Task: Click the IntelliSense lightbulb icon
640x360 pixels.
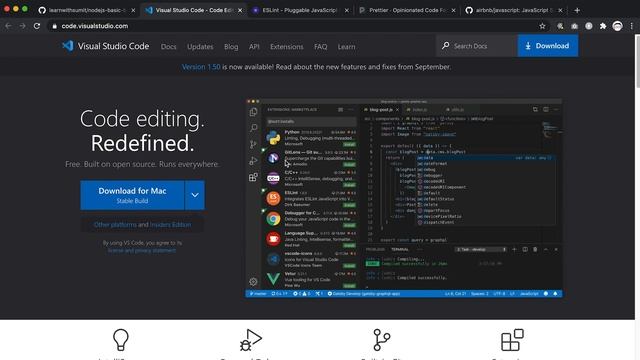Action: click(120, 340)
